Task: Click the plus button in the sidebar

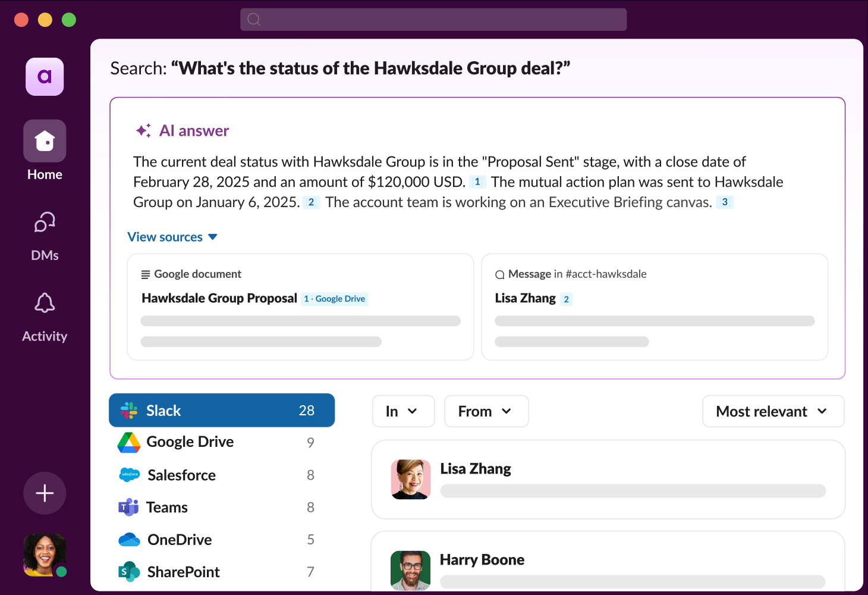Action: pos(45,493)
